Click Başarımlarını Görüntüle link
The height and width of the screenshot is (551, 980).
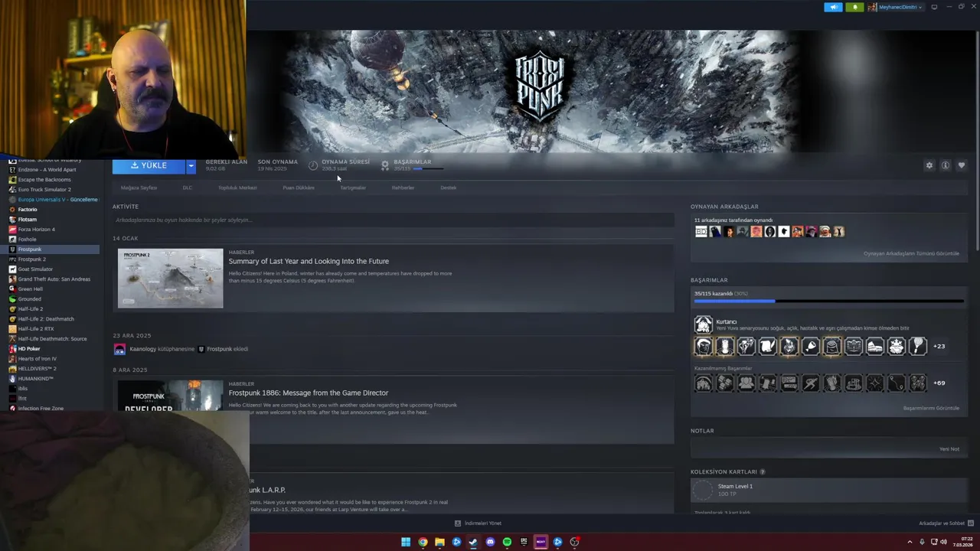tap(931, 408)
